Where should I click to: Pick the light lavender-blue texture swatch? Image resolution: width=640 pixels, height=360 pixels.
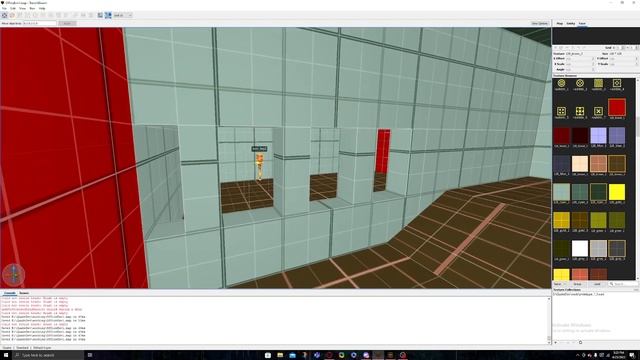pos(598,136)
